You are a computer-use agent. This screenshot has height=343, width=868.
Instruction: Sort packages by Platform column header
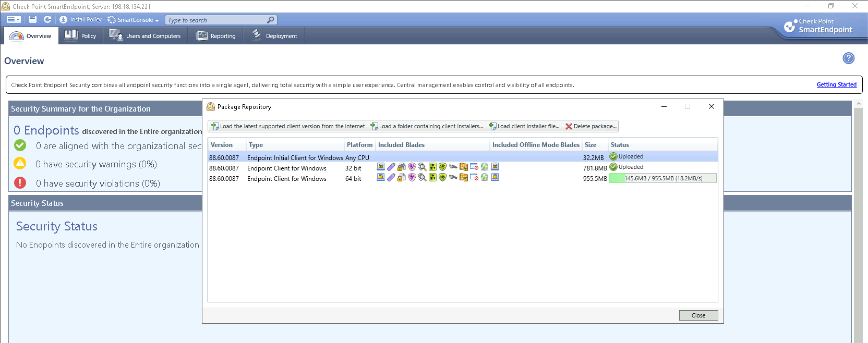(359, 145)
